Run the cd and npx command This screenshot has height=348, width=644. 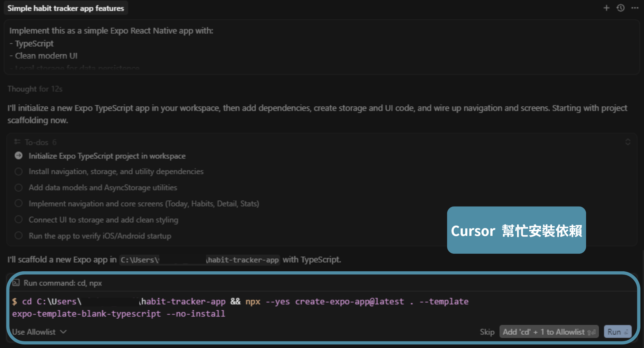(618, 332)
